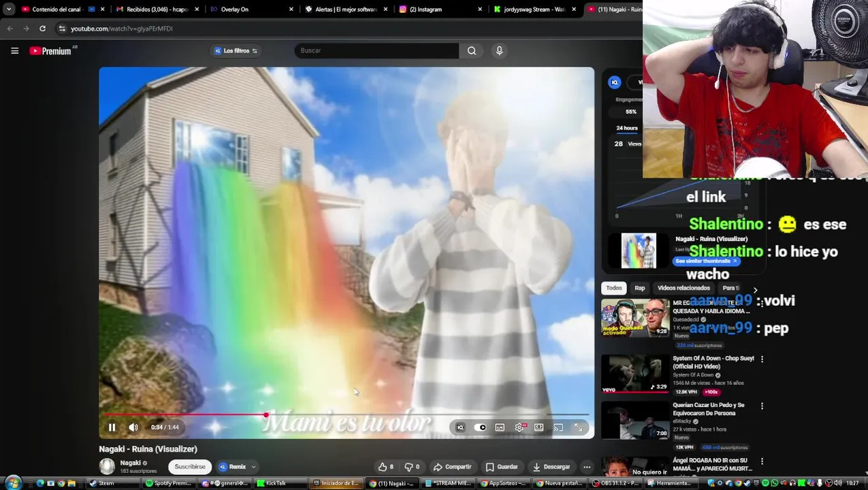View site information icon in address bar

pos(62,29)
